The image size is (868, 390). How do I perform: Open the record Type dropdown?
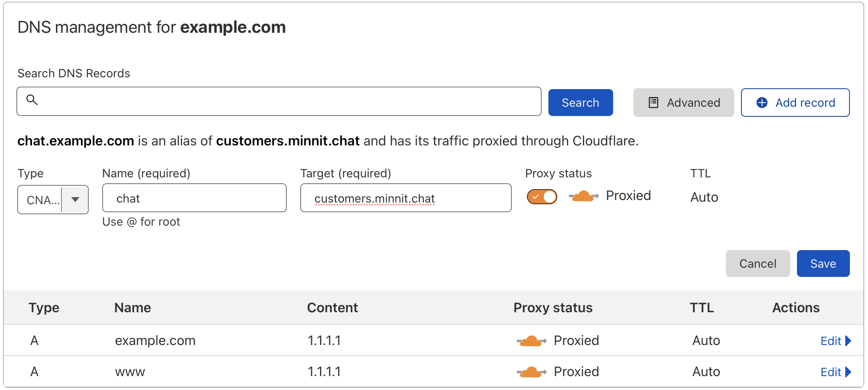[75, 200]
